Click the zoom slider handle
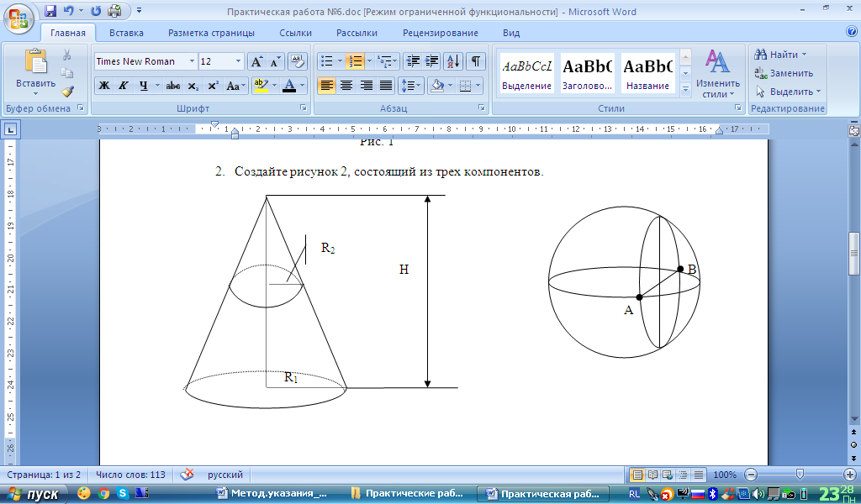Image resolution: width=861 pixels, height=504 pixels. (x=800, y=475)
